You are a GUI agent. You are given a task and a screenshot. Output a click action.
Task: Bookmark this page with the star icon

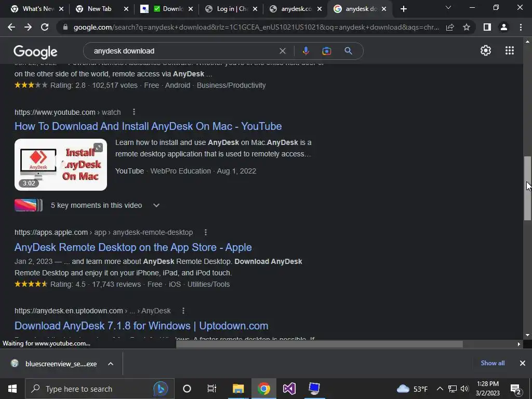467,27
